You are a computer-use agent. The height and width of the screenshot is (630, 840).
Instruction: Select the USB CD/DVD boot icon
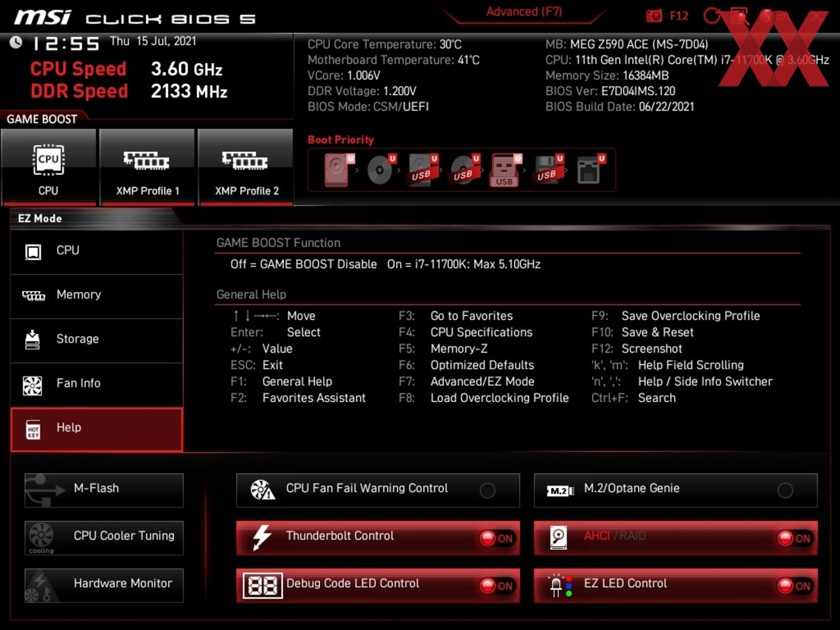click(464, 170)
